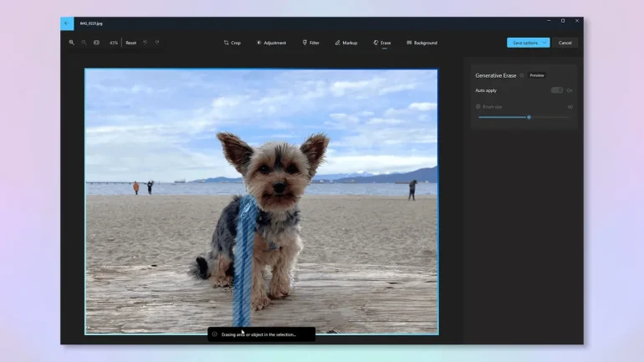Viewport: 644px width, 362px height.
Task: Click the info icon beside Generative Erase
Action: click(522, 75)
